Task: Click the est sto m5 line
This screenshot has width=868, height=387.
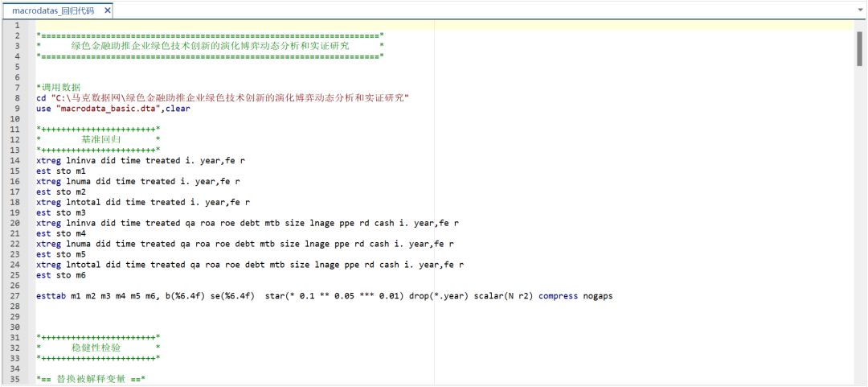Action: pos(61,254)
